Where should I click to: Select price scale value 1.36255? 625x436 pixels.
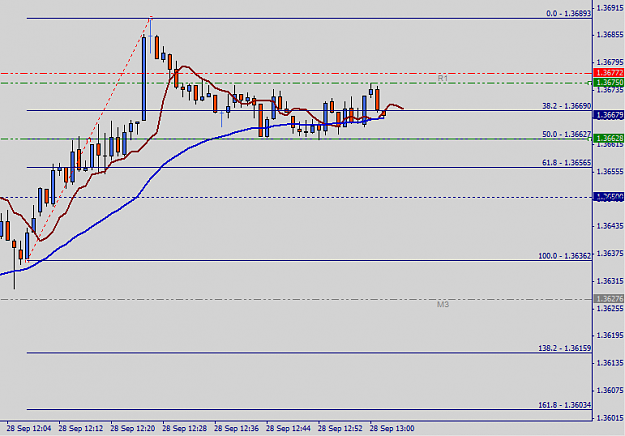[x=610, y=308]
